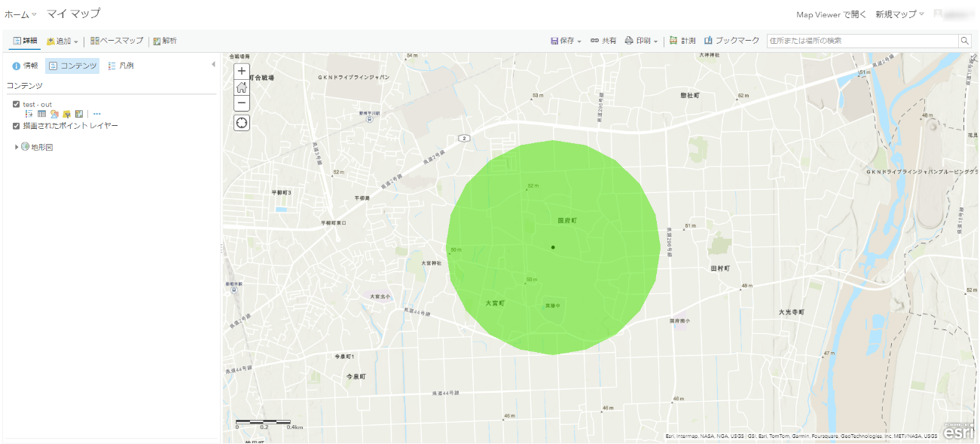Click perform analysis icon under test - out

[x=78, y=114]
